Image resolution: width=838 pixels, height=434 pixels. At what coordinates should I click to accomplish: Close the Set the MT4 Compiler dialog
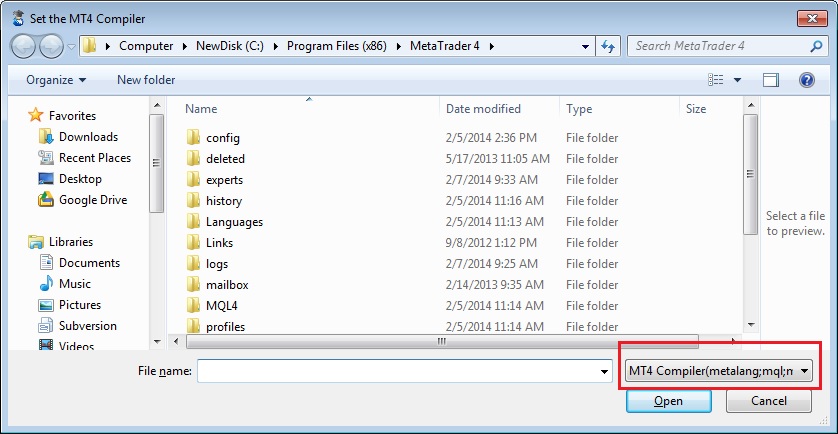pos(812,18)
